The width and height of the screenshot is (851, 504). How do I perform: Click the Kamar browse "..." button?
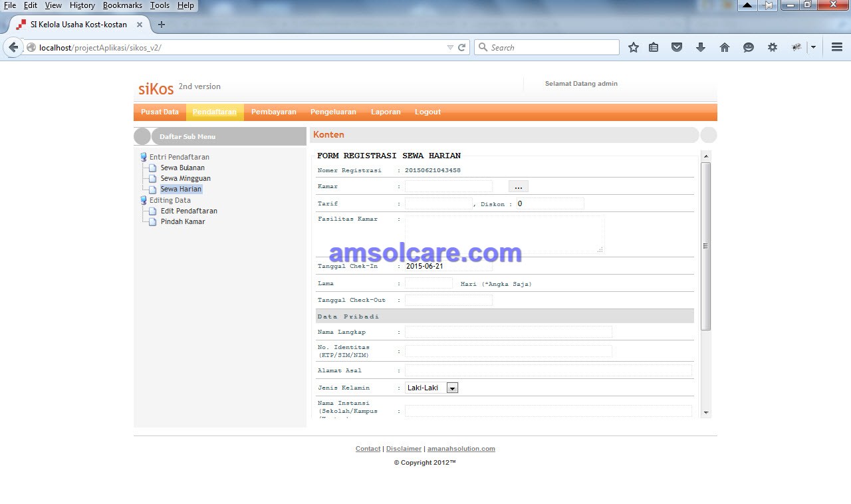[x=519, y=187]
